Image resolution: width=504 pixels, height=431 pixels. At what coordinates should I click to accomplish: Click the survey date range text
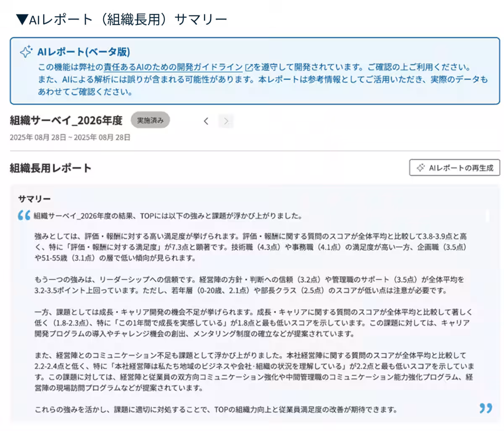70,137
